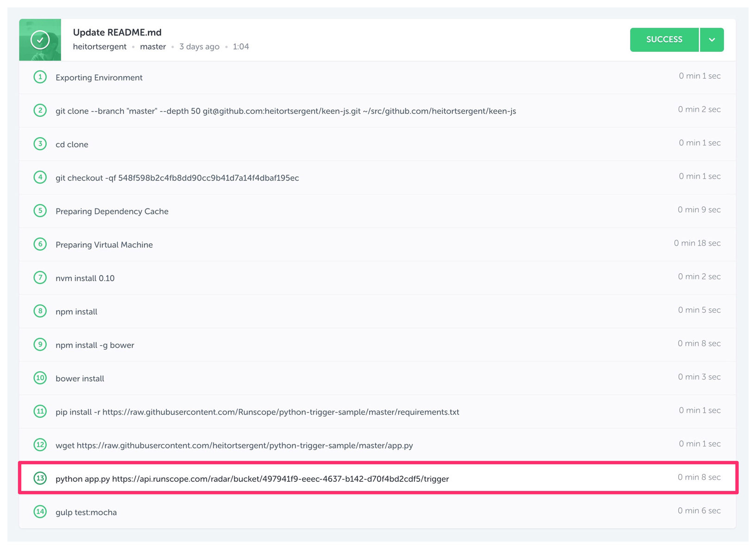Click step 4 circle icon
The width and height of the screenshot is (756, 549).
click(40, 177)
